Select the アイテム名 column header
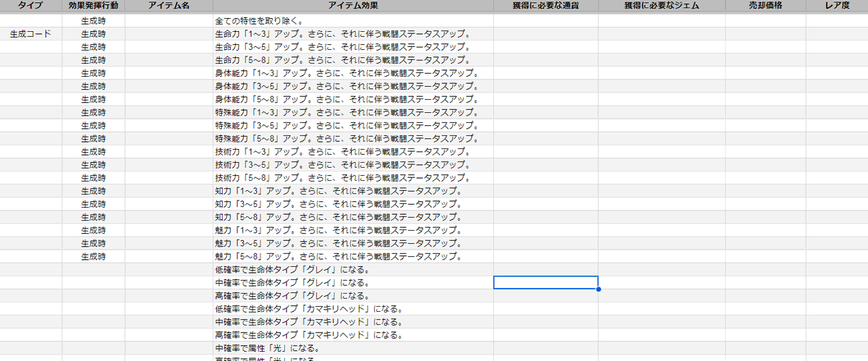This screenshot has height=361, width=868. pos(169,6)
